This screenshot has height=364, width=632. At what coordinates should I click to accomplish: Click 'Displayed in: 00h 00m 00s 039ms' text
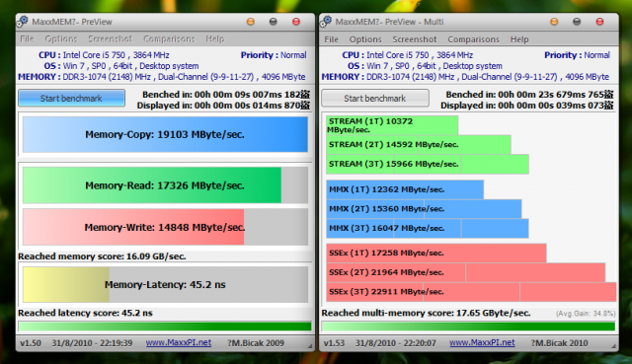[526, 106]
